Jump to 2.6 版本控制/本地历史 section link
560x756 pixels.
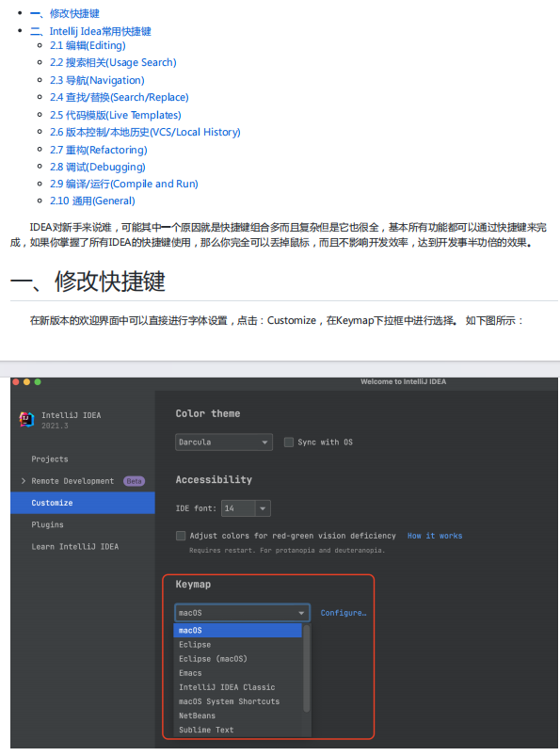click(x=145, y=132)
